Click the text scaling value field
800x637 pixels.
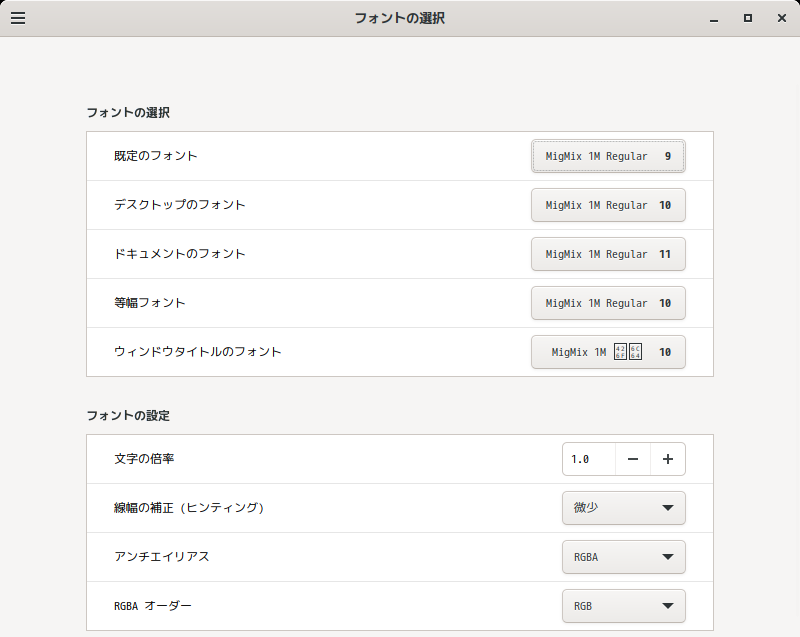click(589, 459)
